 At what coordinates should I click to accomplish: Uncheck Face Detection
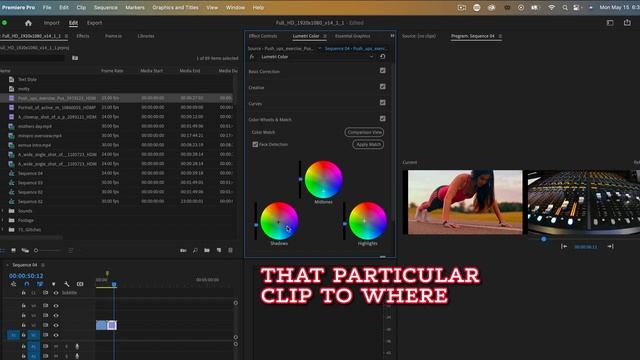[255, 144]
